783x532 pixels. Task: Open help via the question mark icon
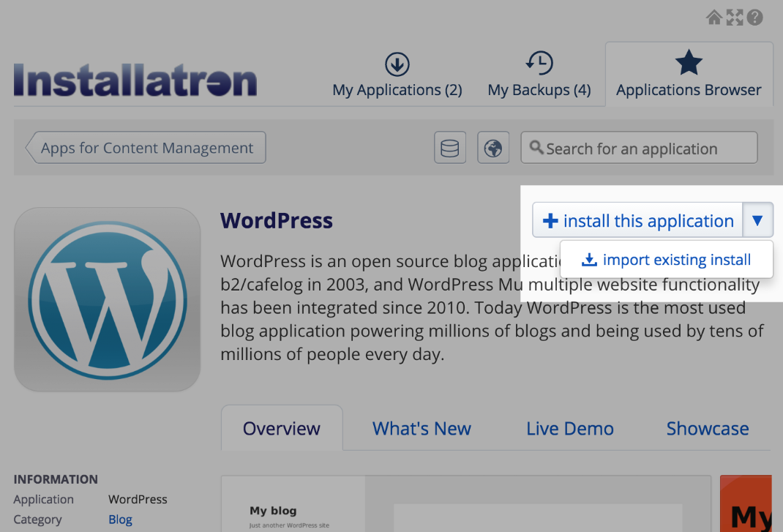754,18
